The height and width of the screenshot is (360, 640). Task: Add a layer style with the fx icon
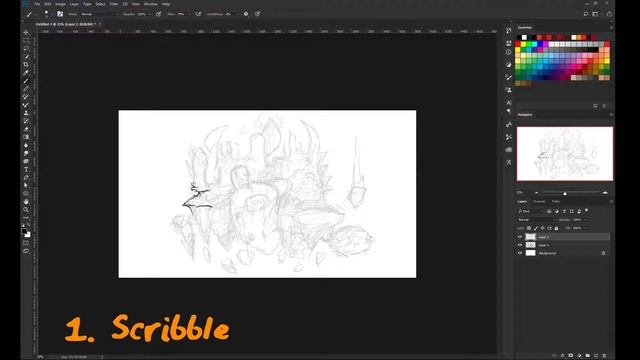[x=562, y=356]
